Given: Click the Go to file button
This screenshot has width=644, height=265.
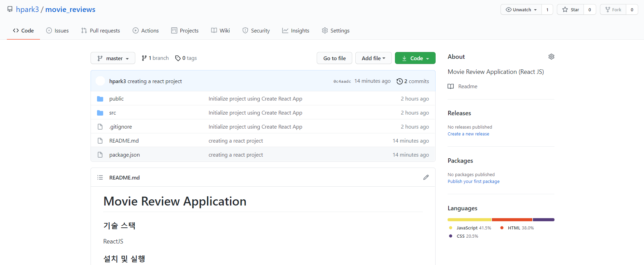Looking at the screenshot, I should click(334, 58).
